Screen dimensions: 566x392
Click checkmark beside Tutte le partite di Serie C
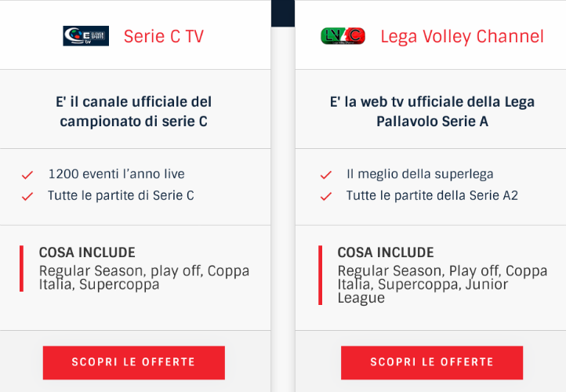(27, 196)
